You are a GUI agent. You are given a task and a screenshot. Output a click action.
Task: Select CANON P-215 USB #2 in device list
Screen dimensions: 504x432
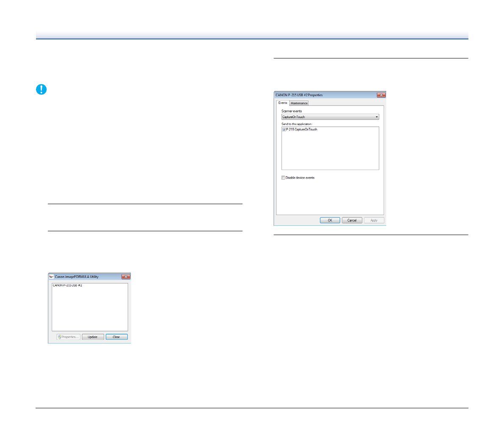[67, 285]
